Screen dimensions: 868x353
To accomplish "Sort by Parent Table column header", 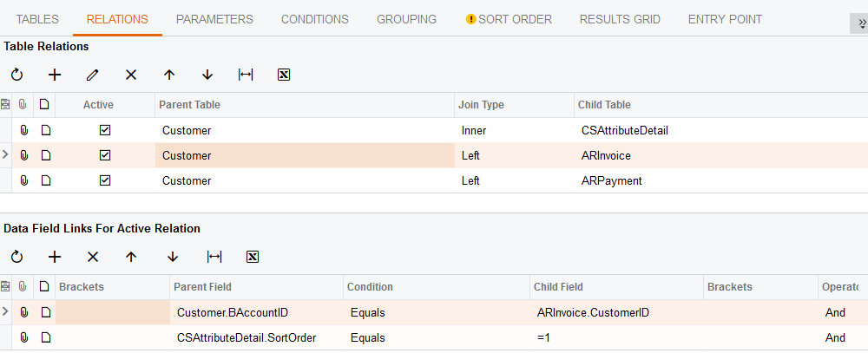I will (x=304, y=105).
